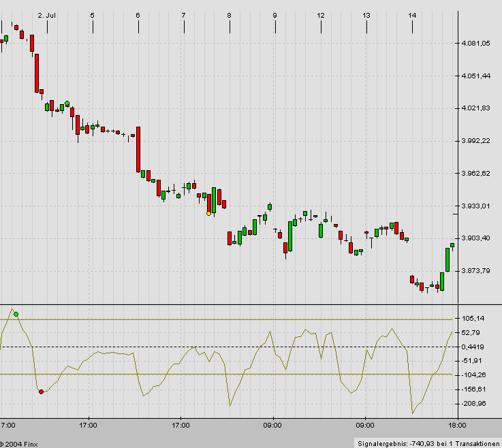Screen dimensions: 502x448
Task: Click the date tick labeled 8
Action: [x=230, y=14]
